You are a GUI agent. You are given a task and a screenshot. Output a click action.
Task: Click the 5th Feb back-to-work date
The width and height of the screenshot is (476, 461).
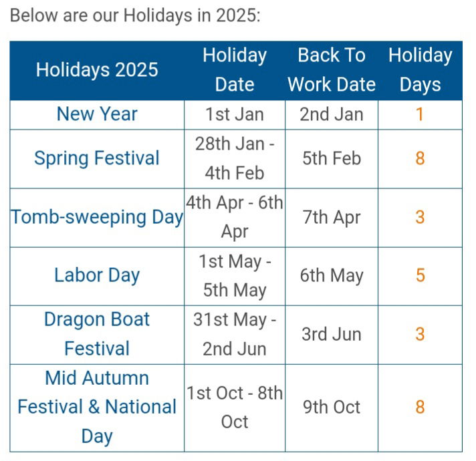coord(332,158)
